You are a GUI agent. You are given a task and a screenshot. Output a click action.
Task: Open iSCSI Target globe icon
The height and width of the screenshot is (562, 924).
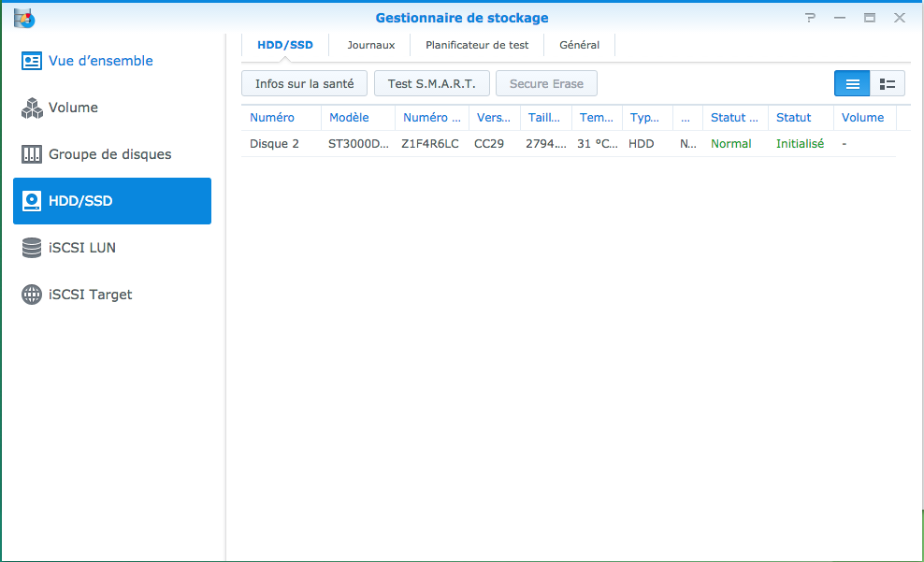tap(32, 295)
